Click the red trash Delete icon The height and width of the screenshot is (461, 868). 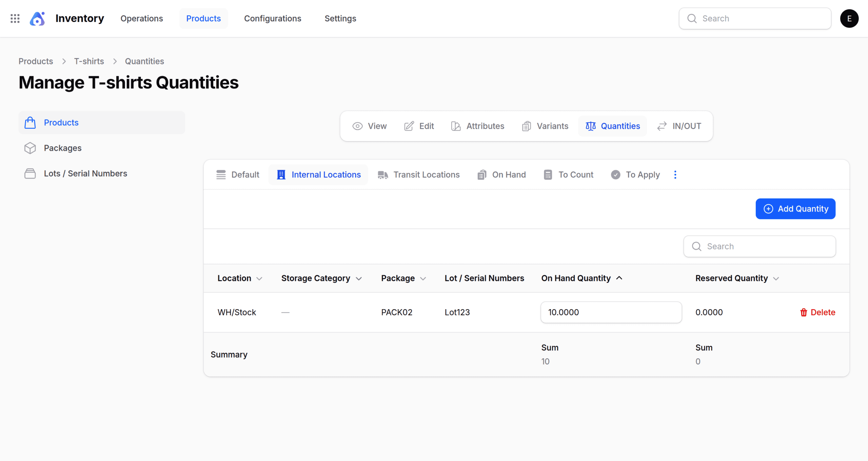pos(803,312)
